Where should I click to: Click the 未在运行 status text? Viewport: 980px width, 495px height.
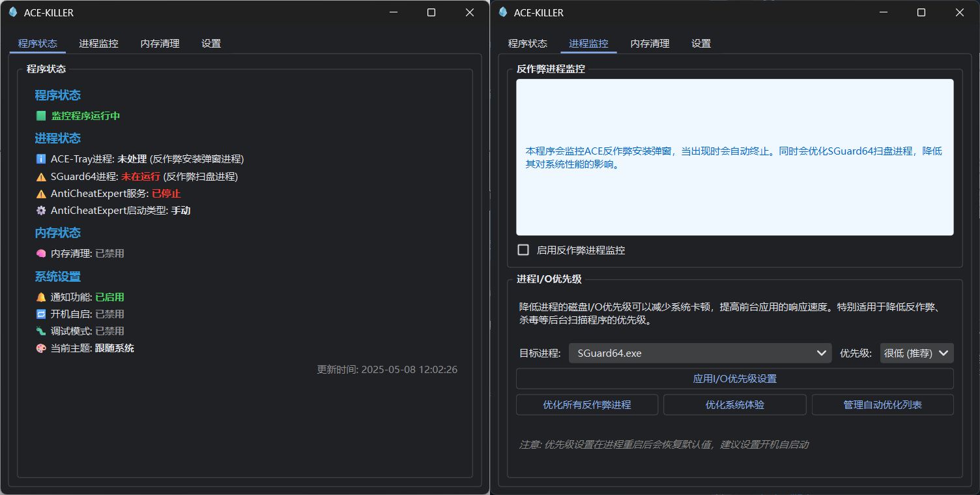point(141,177)
